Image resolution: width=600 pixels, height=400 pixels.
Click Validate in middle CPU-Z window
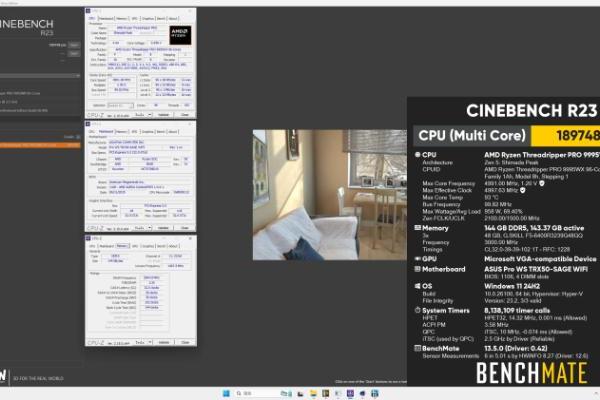tap(163, 228)
